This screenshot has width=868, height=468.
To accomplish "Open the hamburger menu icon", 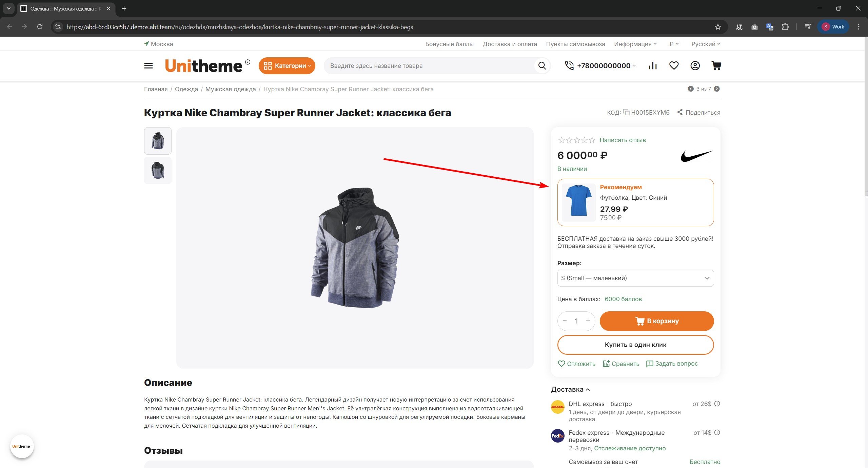I will [x=149, y=65].
